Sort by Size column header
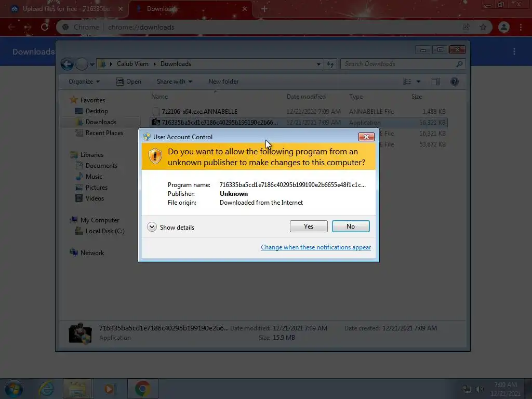The height and width of the screenshot is (399, 532). (417, 97)
